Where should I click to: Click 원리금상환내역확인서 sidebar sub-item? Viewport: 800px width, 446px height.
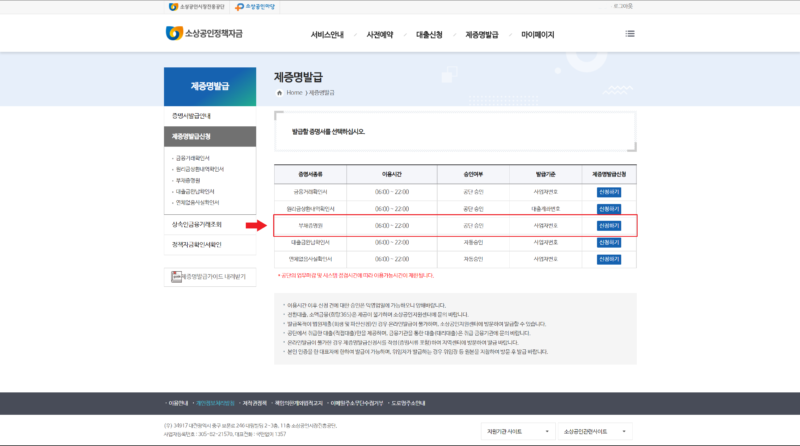pos(199,169)
